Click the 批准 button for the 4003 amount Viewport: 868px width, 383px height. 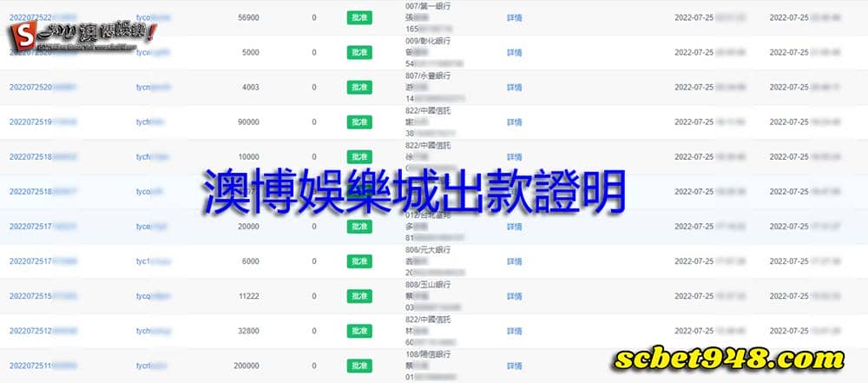359,88
